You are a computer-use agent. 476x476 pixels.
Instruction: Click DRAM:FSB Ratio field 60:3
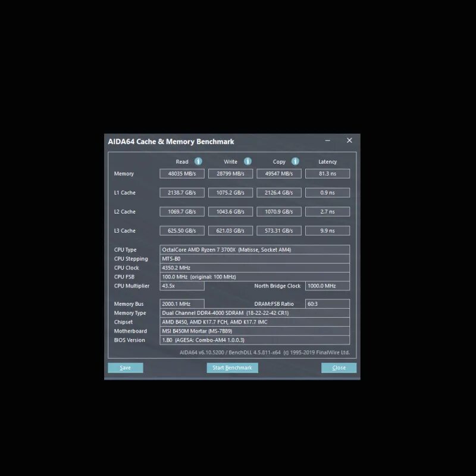coord(328,304)
